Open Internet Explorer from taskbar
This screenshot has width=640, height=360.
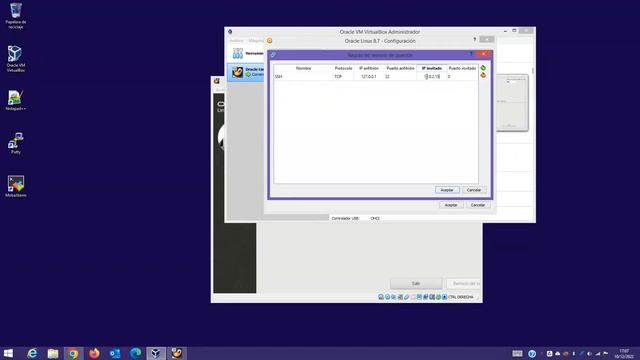(32, 353)
